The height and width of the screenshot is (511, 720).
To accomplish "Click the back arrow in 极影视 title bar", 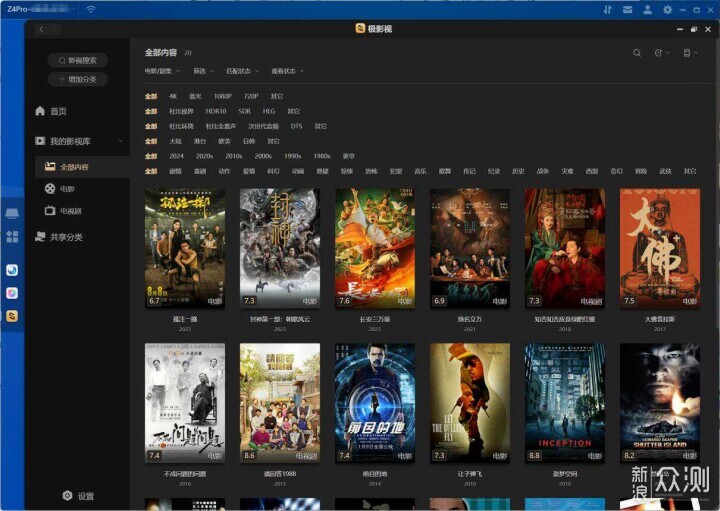I will coord(41,29).
